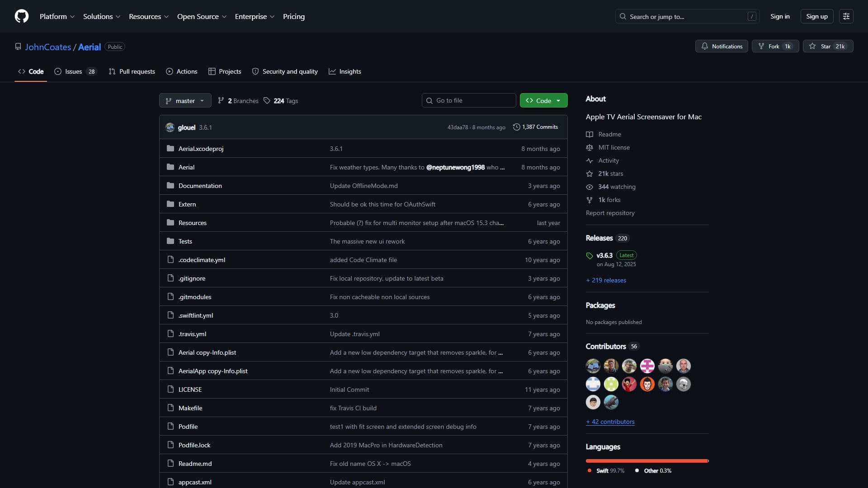Open commit message 'The massive new ui rework'
This screenshot has height=488, width=868.
click(x=367, y=241)
